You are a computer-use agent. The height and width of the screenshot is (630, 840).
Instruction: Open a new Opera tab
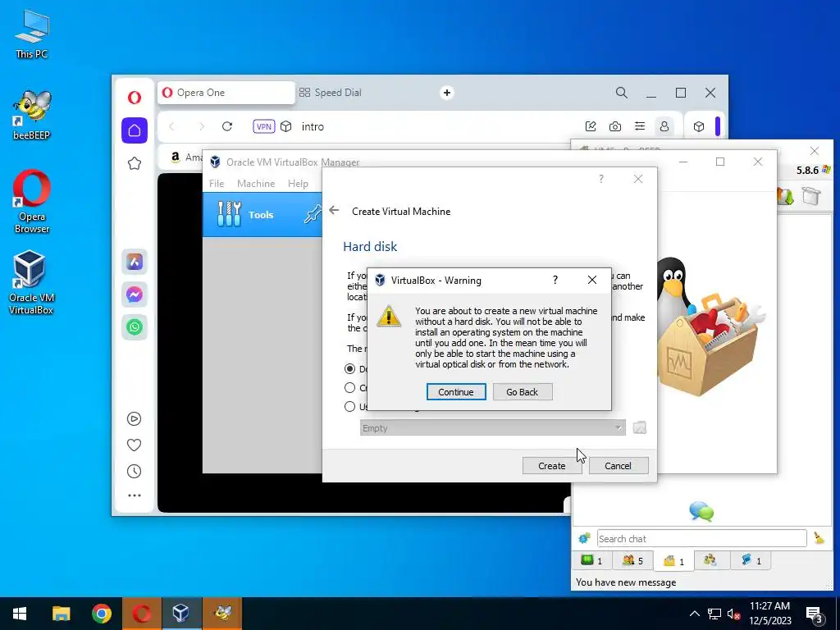(447, 93)
